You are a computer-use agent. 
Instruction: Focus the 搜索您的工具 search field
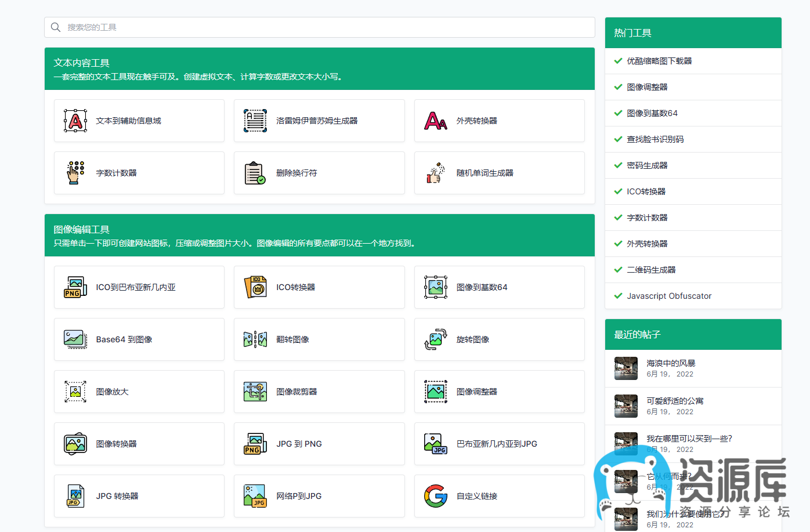coord(325,27)
